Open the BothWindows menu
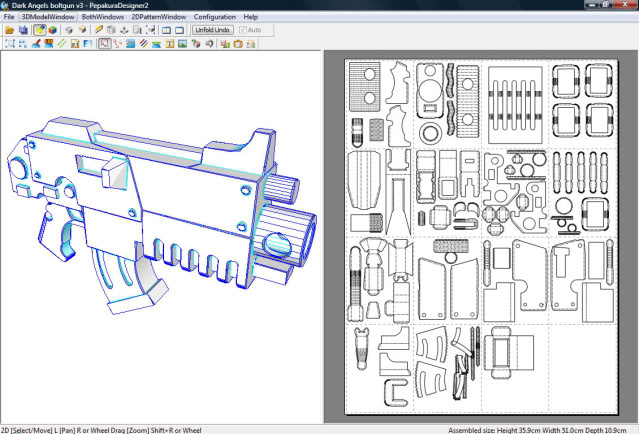 103,17
